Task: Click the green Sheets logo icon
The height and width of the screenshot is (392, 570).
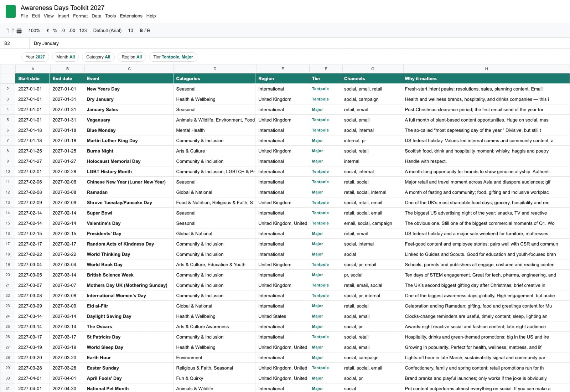Action: [x=11, y=11]
